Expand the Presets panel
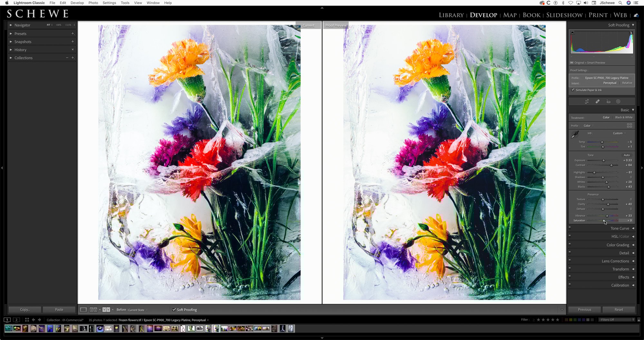 click(x=20, y=34)
